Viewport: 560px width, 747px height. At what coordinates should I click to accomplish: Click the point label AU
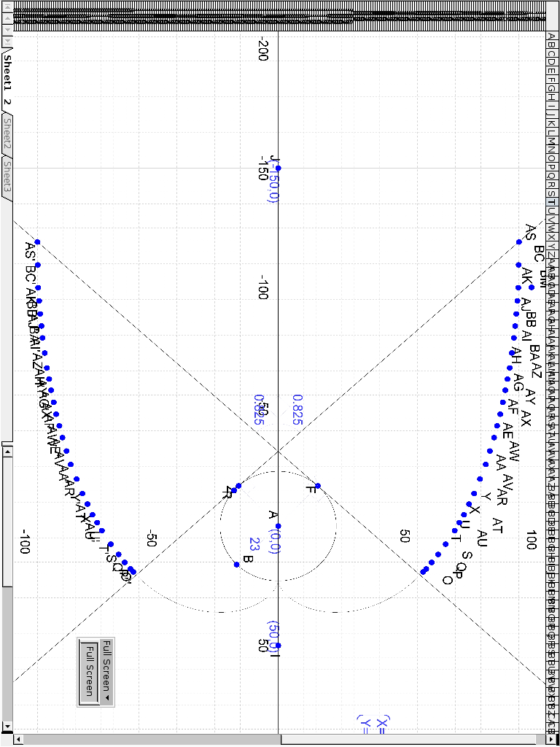[x=481, y=538]
